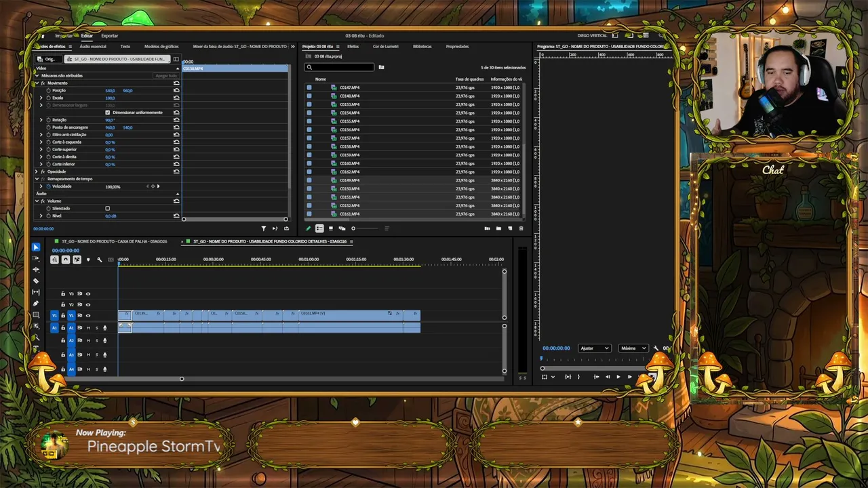
Task: Click the new item icon in project panel
Action: (509, 228)
